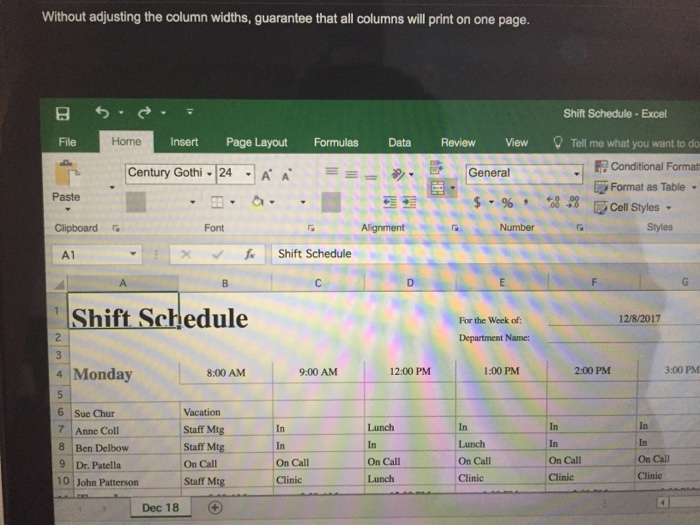Viewport: 700px width, 525px height.
Task: Click the formula bar showing Shift Schedule
Action: coord(484,254)
